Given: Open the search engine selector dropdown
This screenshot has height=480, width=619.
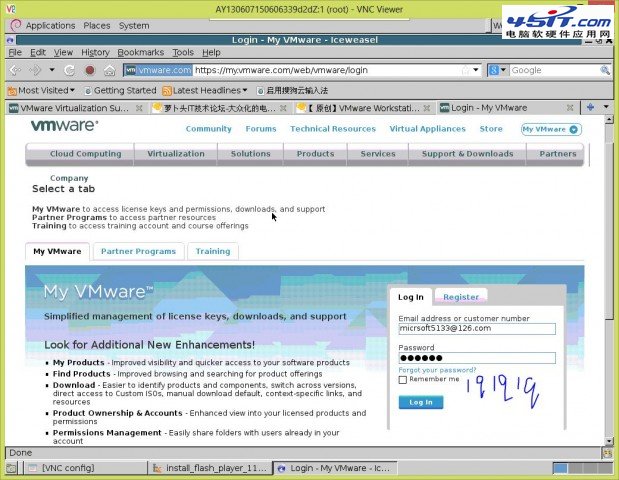Looking at the screenshot, I should click(497, 70).
